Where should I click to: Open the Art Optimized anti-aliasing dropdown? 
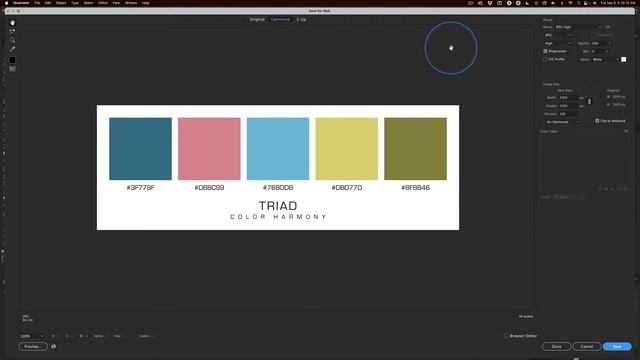[562, 122]
